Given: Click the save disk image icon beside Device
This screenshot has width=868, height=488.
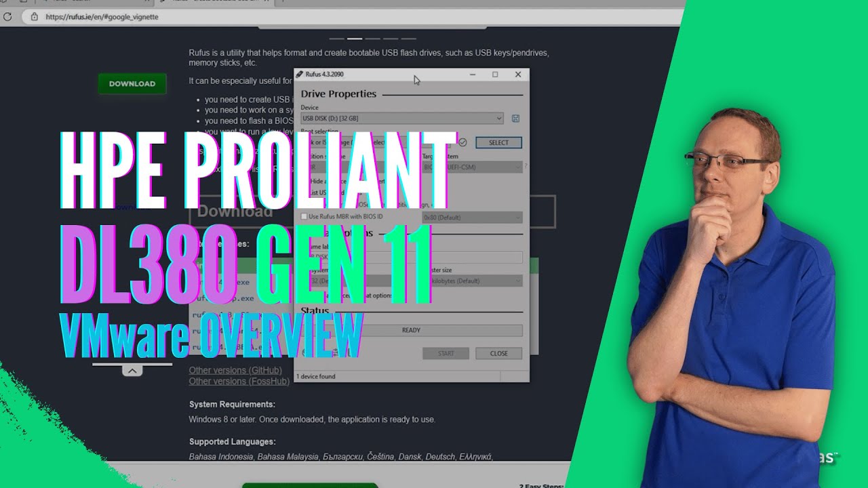Looking at the screenshot, I should point(515,119).
